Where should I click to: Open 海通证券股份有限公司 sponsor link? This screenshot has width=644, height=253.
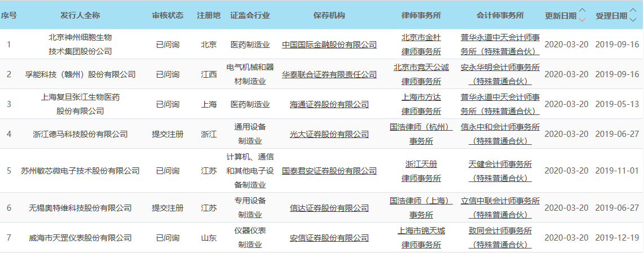point(329,104)
